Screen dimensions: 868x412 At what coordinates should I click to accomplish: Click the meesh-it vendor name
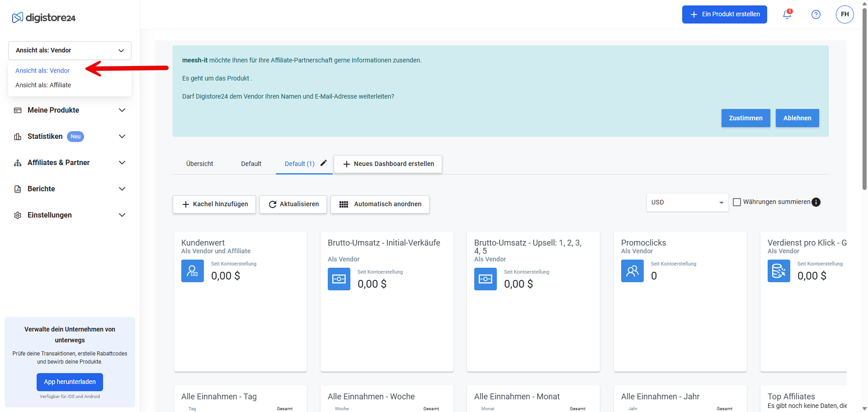(195, 60)
